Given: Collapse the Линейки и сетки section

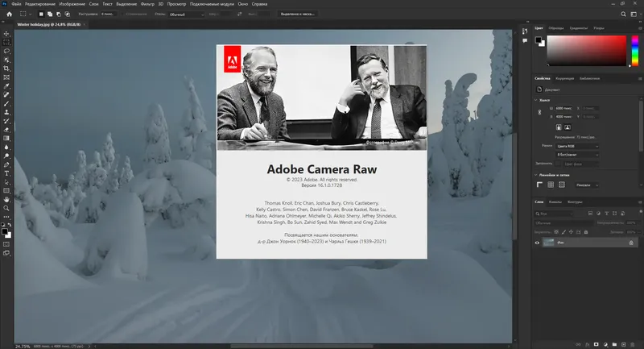Looking at the screenshot, I should [535, 175].
